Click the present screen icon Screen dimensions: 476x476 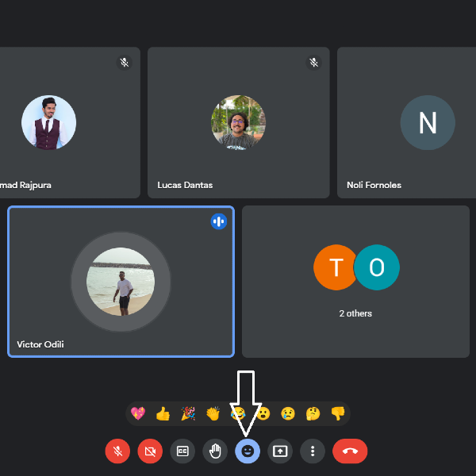pyautogui.click(x=280, y=451)
